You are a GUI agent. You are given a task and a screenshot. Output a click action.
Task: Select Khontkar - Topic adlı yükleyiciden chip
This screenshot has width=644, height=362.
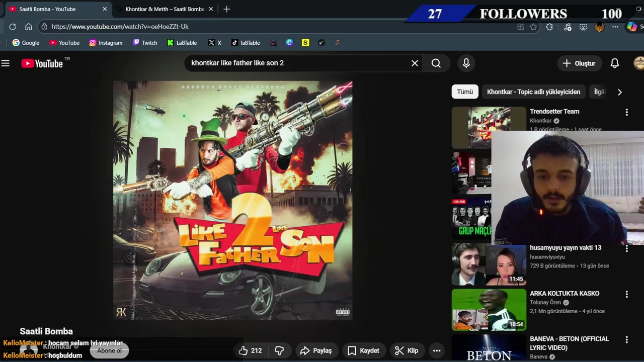point(533,92)
